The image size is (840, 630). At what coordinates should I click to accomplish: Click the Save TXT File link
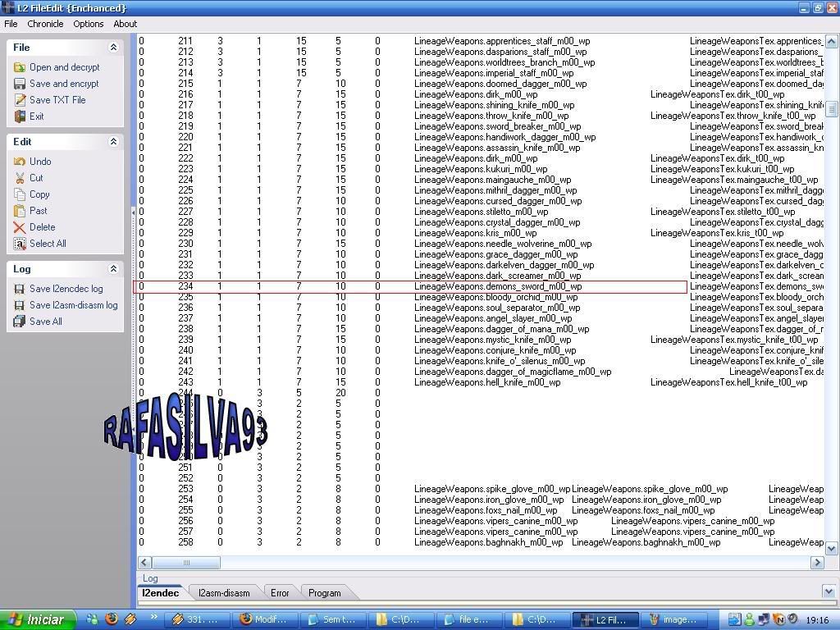pyautogui.click(x=57, y=100)
